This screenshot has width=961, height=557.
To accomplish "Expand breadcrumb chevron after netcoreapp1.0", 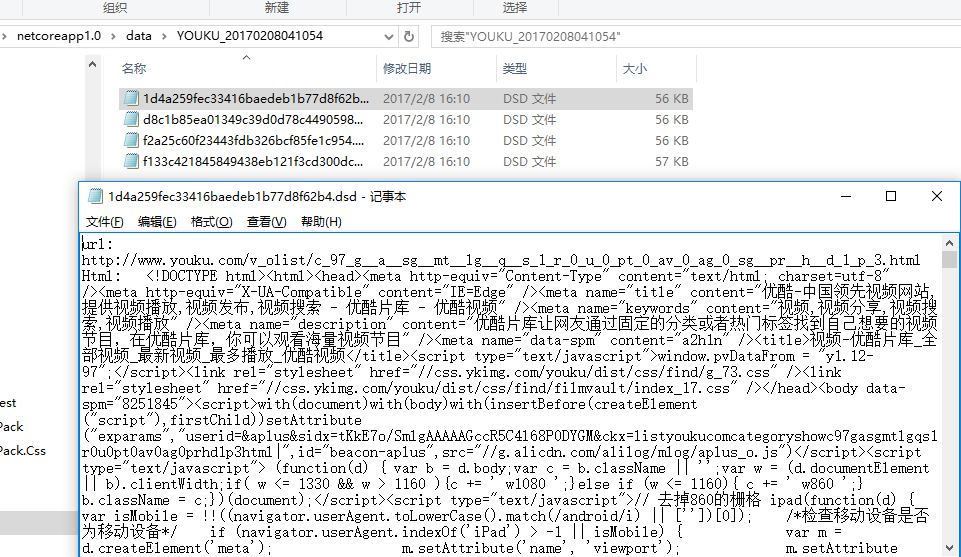I will tap(113, 36).
